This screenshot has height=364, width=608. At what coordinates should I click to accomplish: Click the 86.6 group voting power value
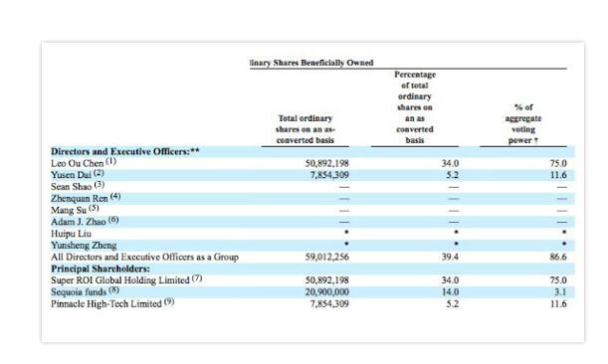(558, 257)
